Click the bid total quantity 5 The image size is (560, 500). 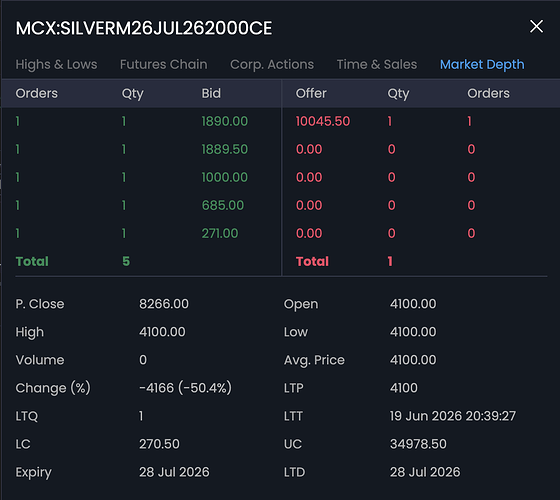click(x=126, y=261)
